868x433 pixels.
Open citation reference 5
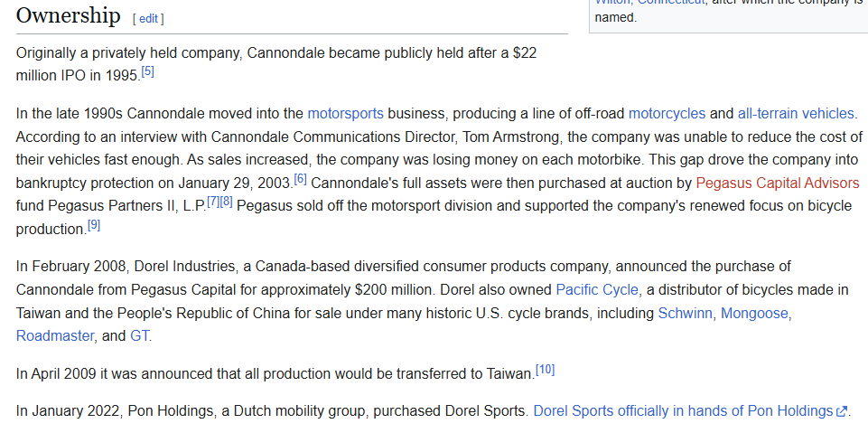coord(148,72)
